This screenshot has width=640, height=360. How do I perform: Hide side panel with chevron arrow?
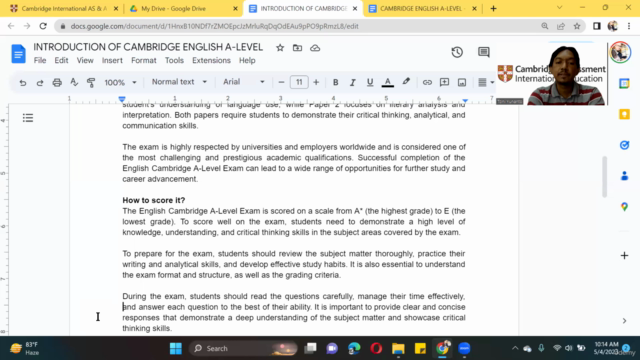(x=624, y=321)
